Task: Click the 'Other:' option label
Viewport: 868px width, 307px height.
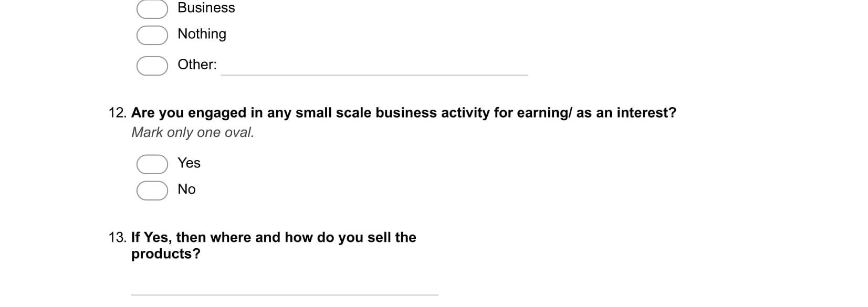Action: 197,65
